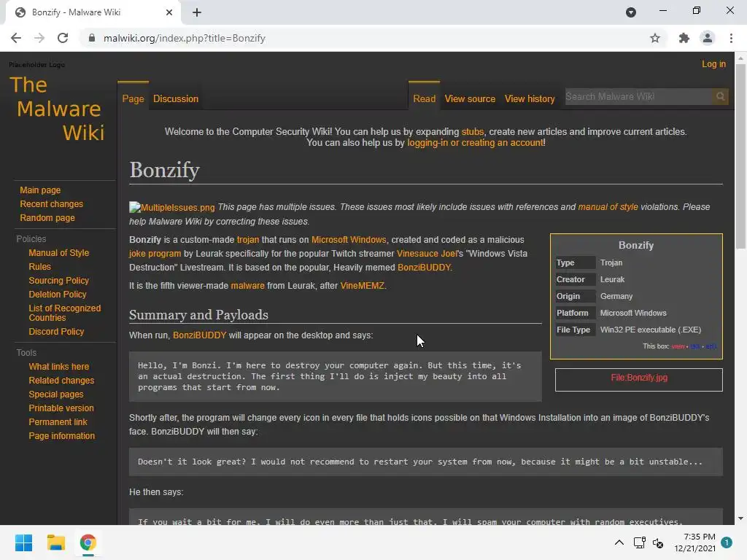Click The Malware Wiki logo
747x560 pixels.
(57, 109)
